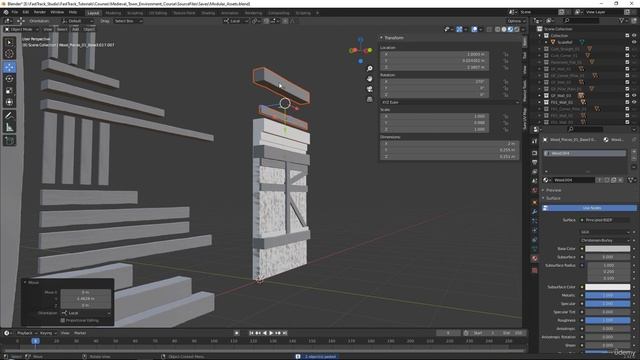Click the Roughness slider
The image size is (640, 360).
click(x=607, y=320)
